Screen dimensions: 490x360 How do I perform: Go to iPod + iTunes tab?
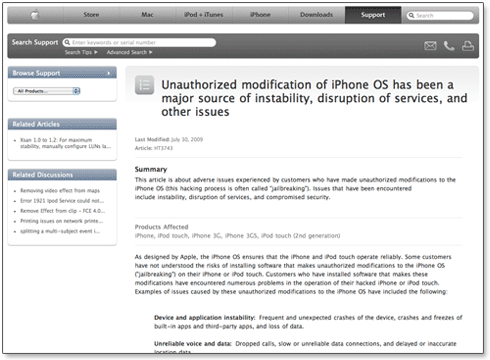204,15
